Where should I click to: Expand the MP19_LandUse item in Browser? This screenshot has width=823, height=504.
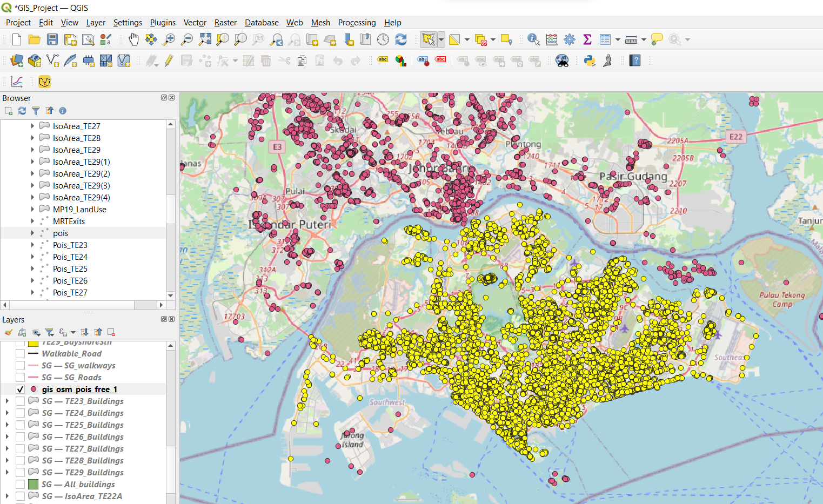click(32, 210)
